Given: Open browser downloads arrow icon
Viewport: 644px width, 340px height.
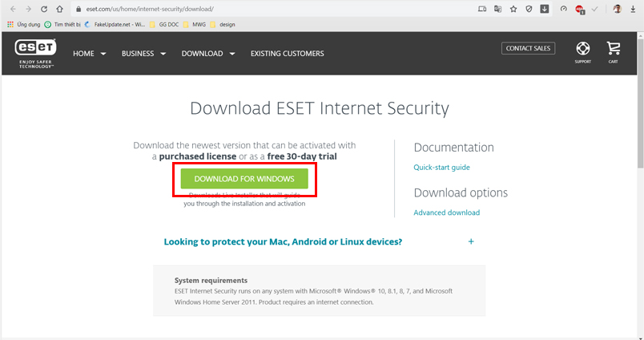Looking at the screenshot, I should pyautogui.click(x=633, y=9).
